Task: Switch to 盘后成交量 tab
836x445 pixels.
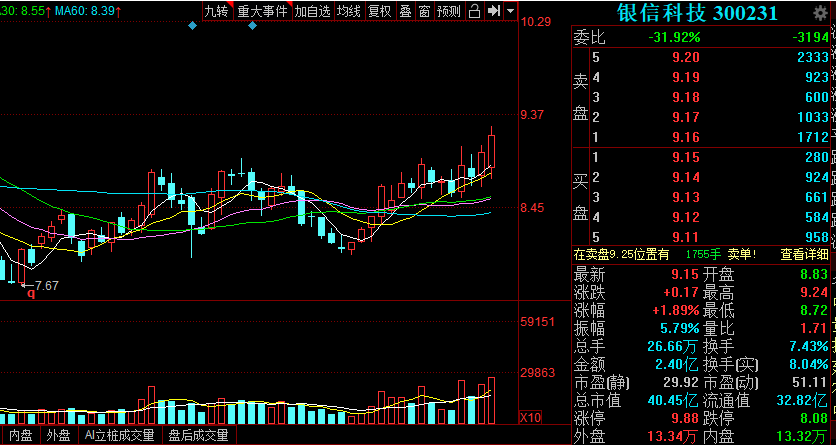Action: point(198,435)
